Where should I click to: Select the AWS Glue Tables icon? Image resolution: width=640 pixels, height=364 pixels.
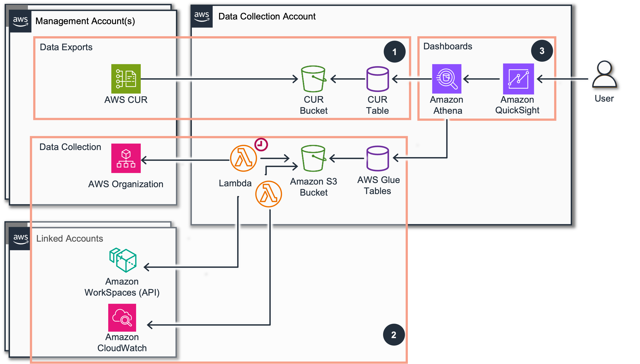point(377,158)
